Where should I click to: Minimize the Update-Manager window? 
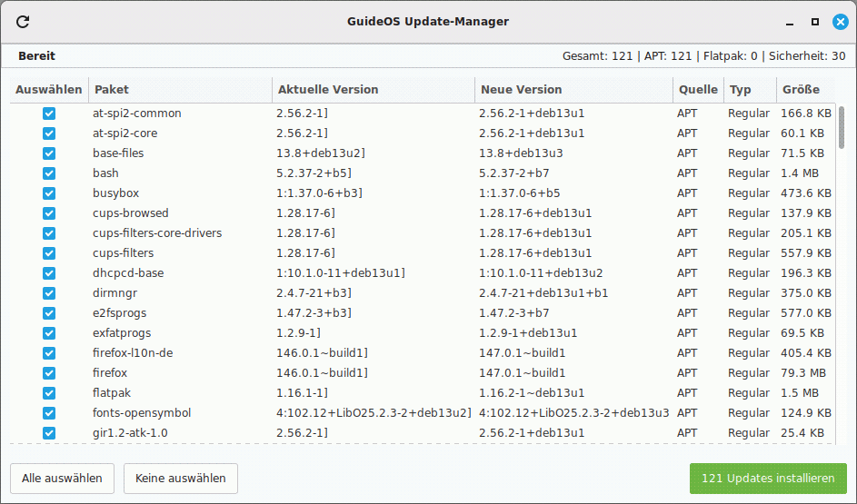[x=791, y=22]
